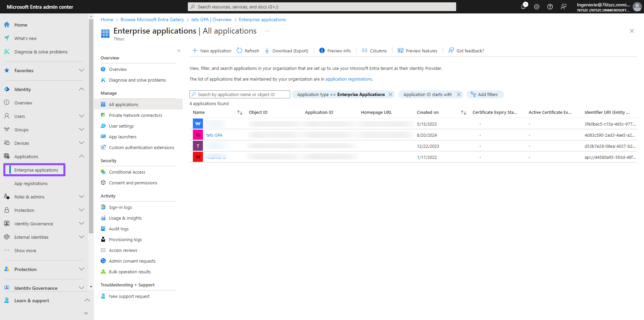
Task: Click the Add filters button
Action: pos(485,94)
